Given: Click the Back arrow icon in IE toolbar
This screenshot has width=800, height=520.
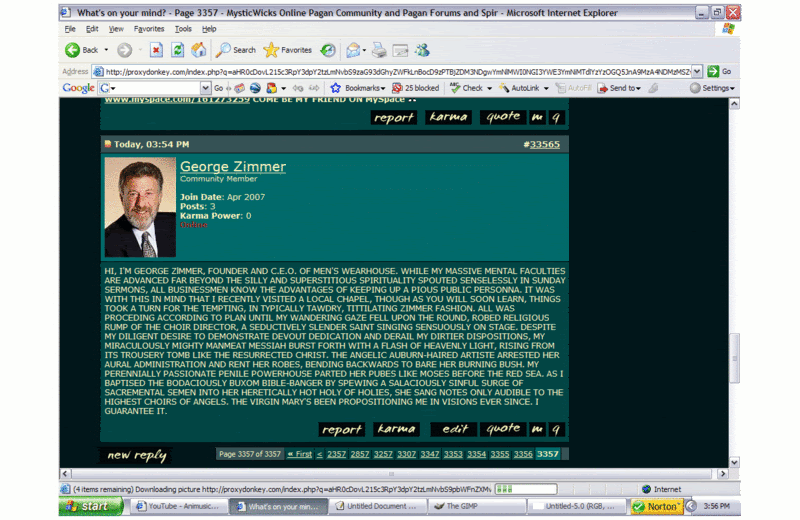Looking at the screenshot, I should pyautogui.click(x=72, y=50).
